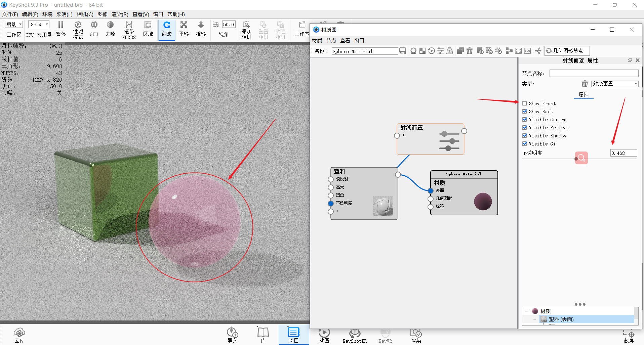
Task: Open 节点 menu in Material Graph window
Action: 331,40
